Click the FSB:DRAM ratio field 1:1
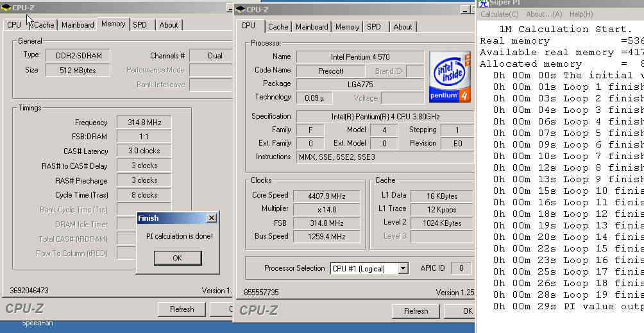644x333 pixels. tap(144, 137)
